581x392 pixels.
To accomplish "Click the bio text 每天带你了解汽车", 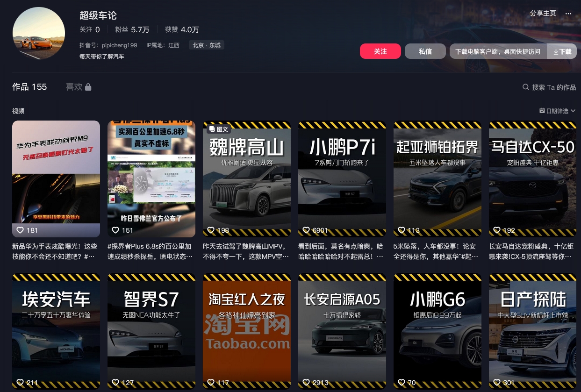I will pos(102,57).
